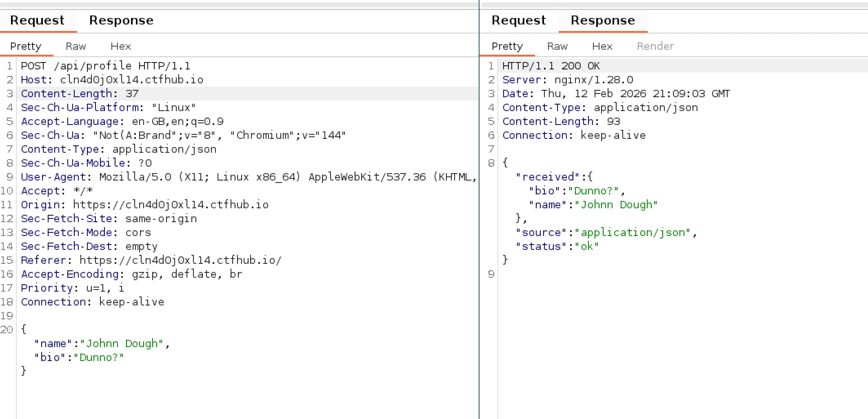Image resolution: width=868 pixels, height=419 pixels.
Task: Click the POST /api/profile request line
Action: (x=106, y=66)
